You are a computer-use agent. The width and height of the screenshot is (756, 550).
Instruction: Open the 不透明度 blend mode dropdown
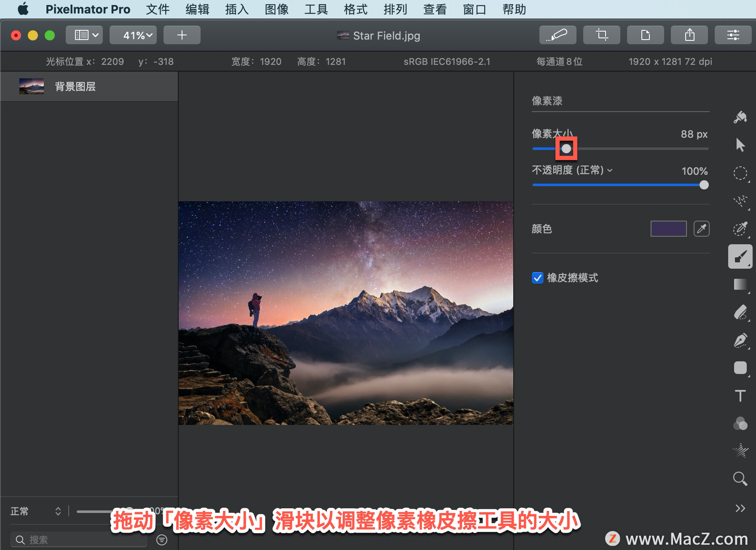[610, 171]
